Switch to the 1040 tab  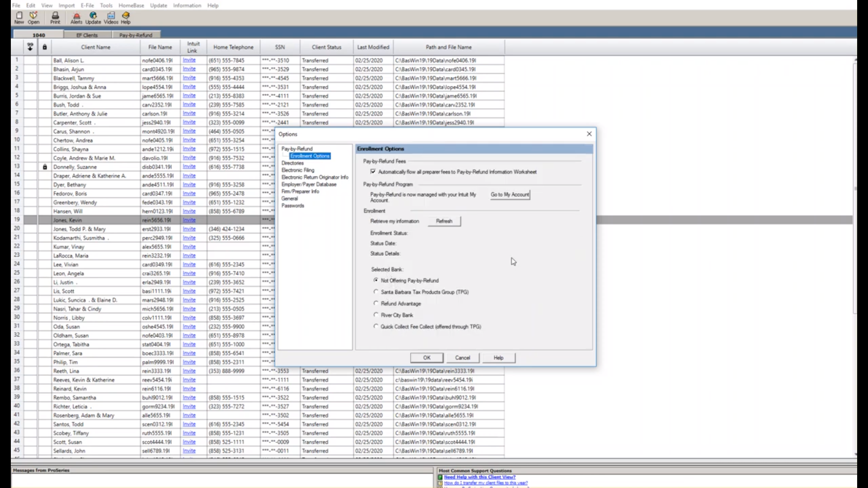[x=39, y=35]
